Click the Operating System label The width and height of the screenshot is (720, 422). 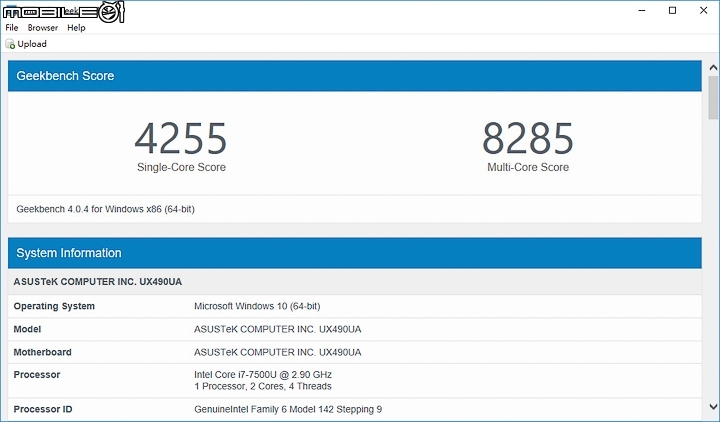54,306
